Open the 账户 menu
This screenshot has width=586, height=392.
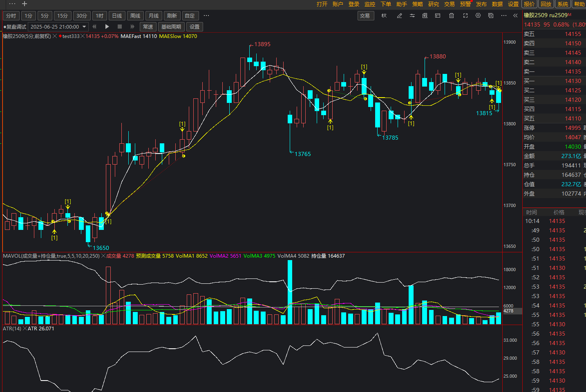pyautogui.click(x=338, y=4)
